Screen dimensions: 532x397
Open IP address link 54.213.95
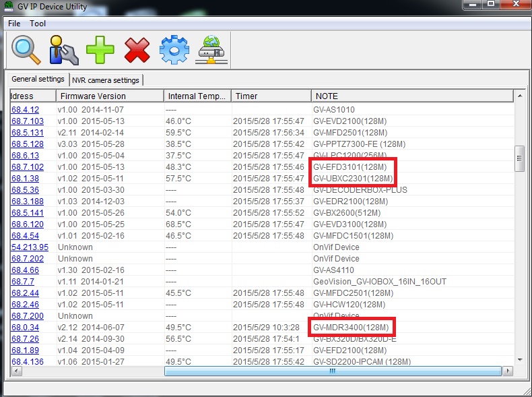pos(30,247)
